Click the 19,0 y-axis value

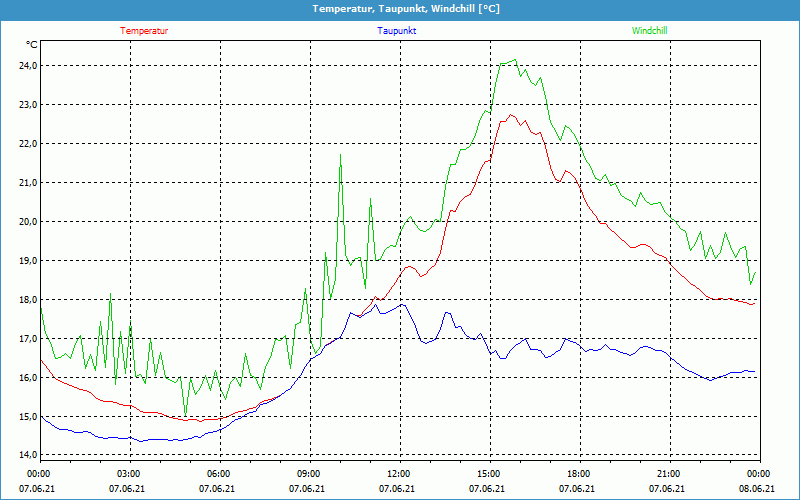point(28,261)
